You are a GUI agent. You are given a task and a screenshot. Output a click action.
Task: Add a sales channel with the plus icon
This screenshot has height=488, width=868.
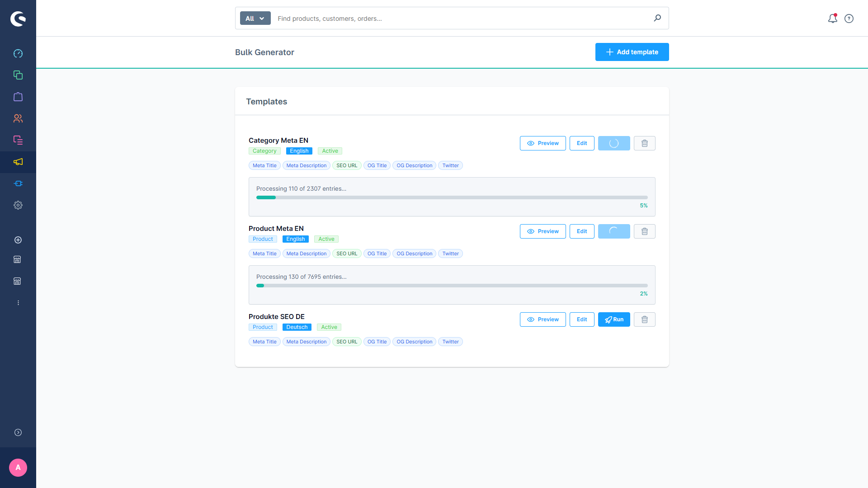pos(18,240)
